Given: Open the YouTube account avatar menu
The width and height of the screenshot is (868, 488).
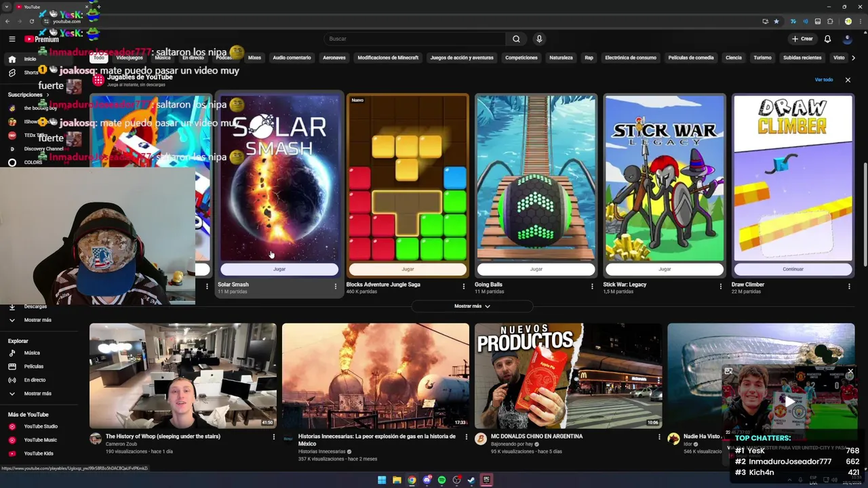Looking at the screenshot, I should (847, 39).
